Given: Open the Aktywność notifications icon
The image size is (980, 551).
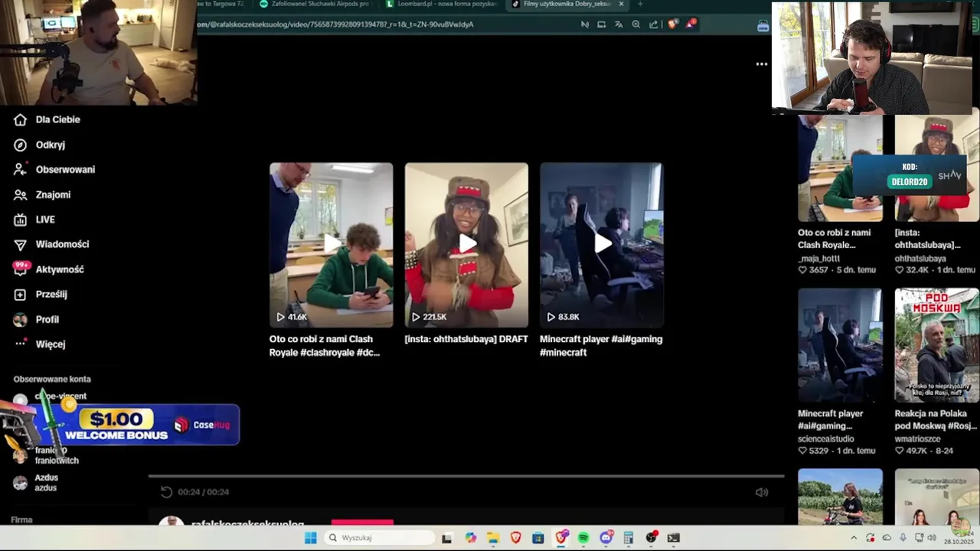Looking at the screenshot, I should (21, 269).
